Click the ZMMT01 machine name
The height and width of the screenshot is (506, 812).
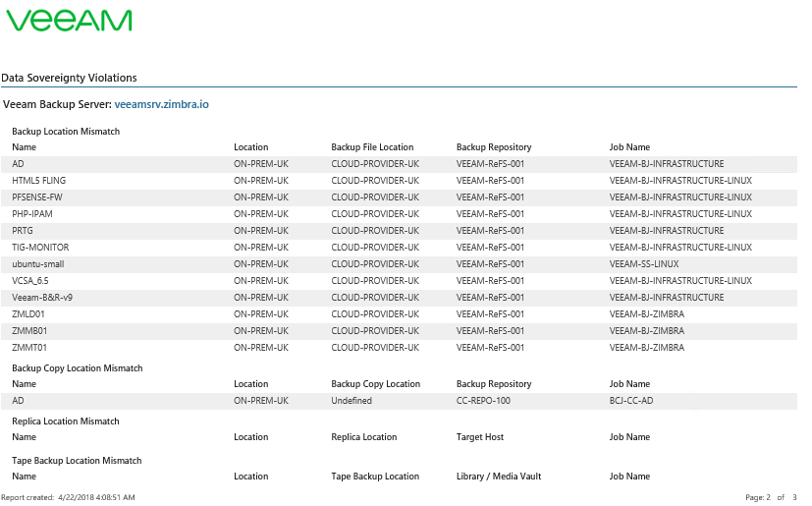tap(29, 348)
